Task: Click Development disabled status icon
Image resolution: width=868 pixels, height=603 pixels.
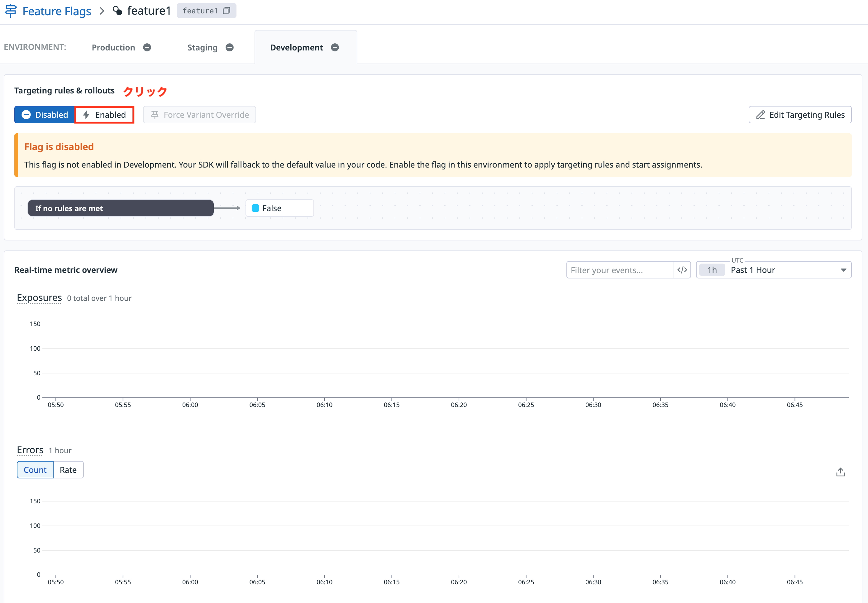Action: pyautogui.click(x=335, y=48)
